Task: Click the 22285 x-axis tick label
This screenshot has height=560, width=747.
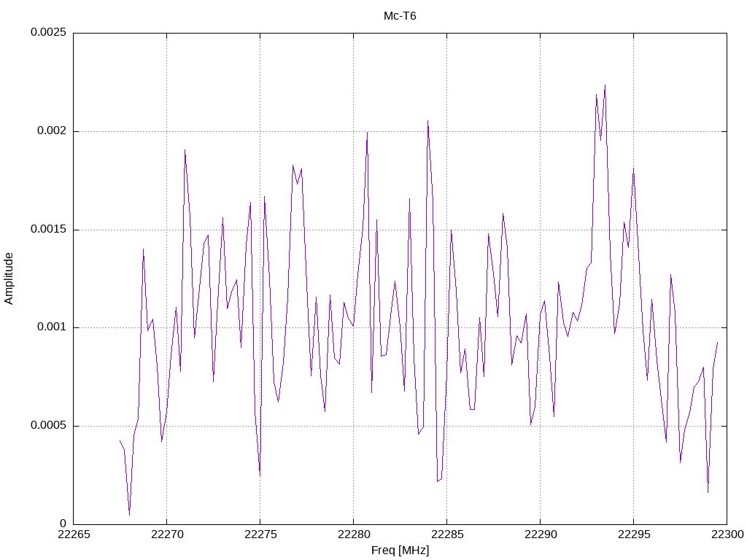Action: coord(447,534)
